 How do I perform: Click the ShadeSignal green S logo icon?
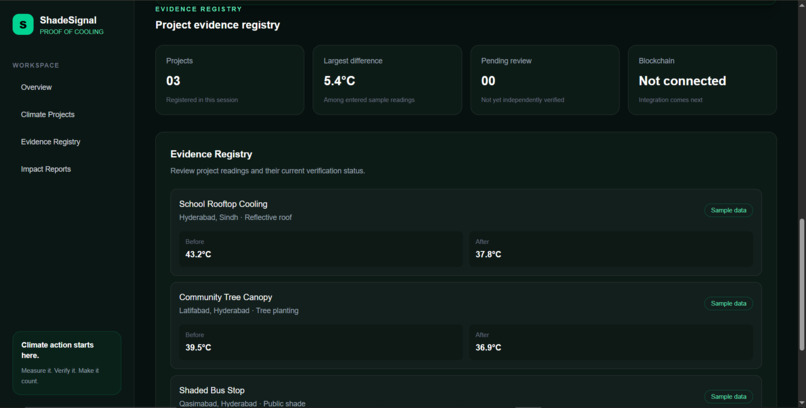(x=23, y=25)
